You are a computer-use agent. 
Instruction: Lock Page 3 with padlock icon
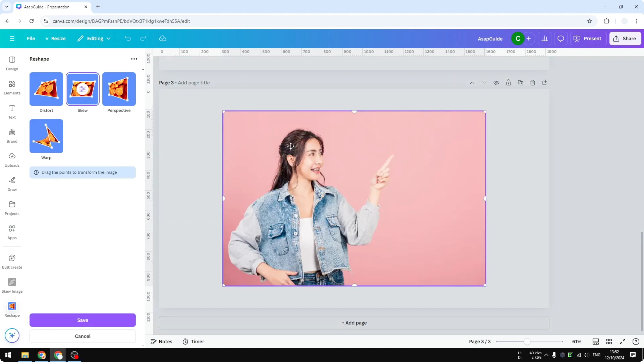pyautogui.click(x=508, y=82)
